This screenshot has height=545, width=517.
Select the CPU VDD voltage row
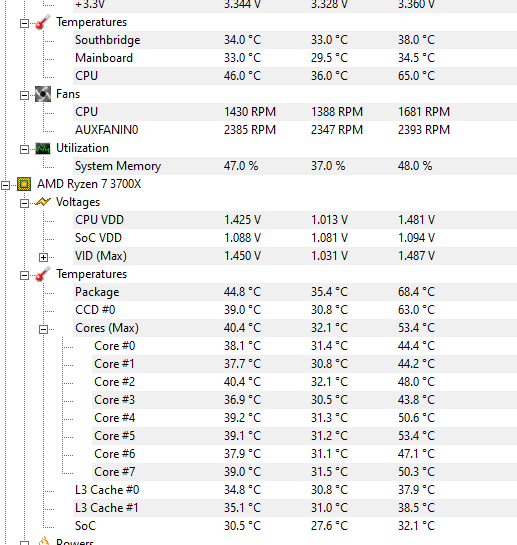295,220
